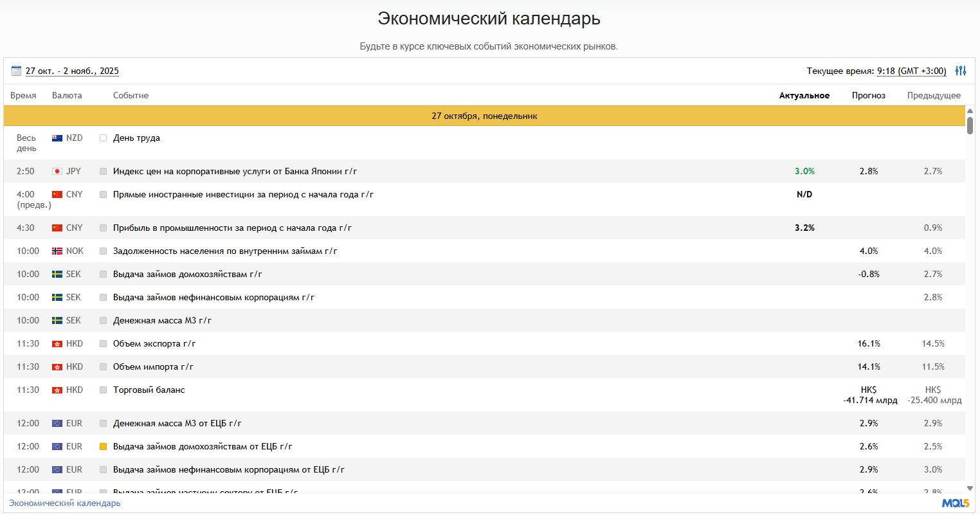Toggle the marker for Объем экспорта г/г
Image resolution: width=980 pixels, height=515 pixels.
tap(103, 344)
